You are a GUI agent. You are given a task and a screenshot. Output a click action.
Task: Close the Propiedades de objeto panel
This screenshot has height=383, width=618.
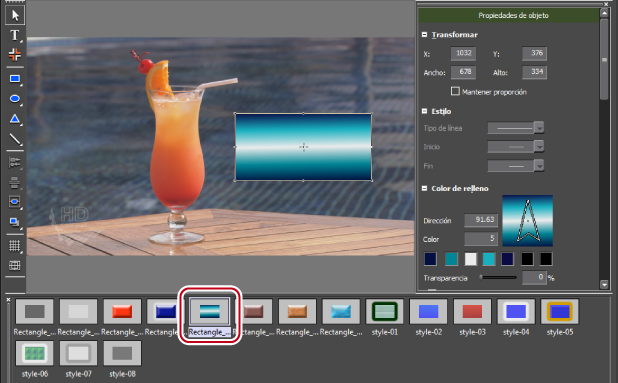606,4
